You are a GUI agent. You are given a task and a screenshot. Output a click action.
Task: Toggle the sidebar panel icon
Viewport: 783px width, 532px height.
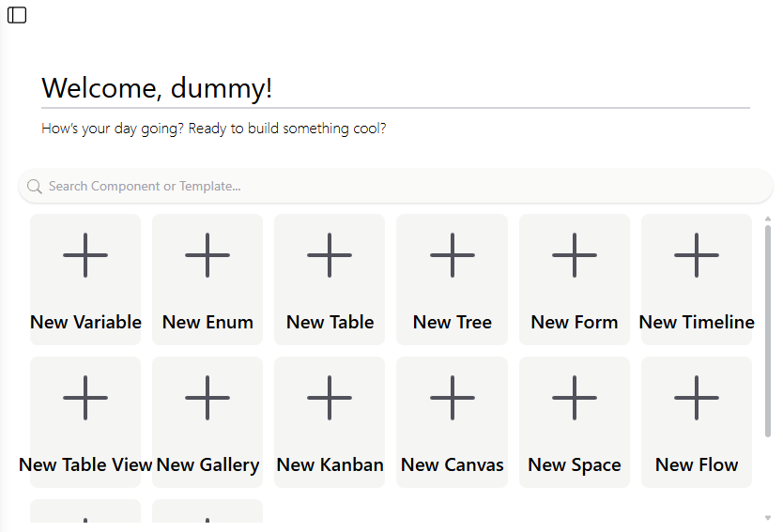pos(17,15)
